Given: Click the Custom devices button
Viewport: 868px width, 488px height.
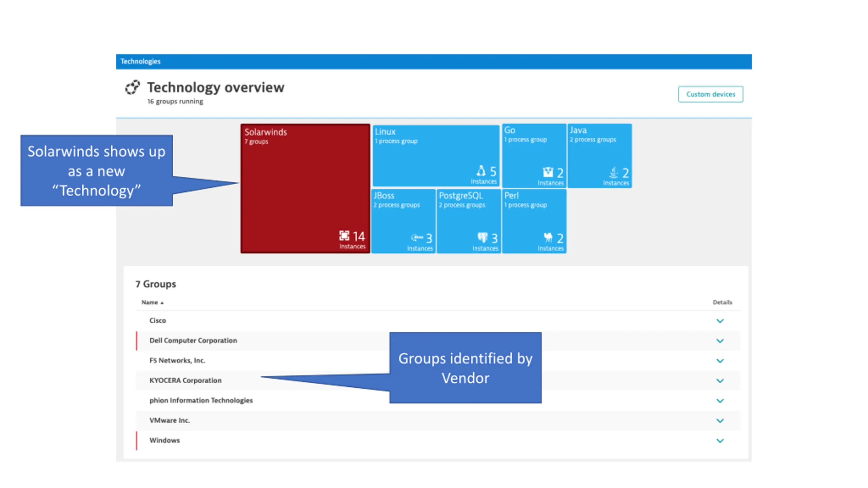Looking at the screenshot, I should pos(710,94).
